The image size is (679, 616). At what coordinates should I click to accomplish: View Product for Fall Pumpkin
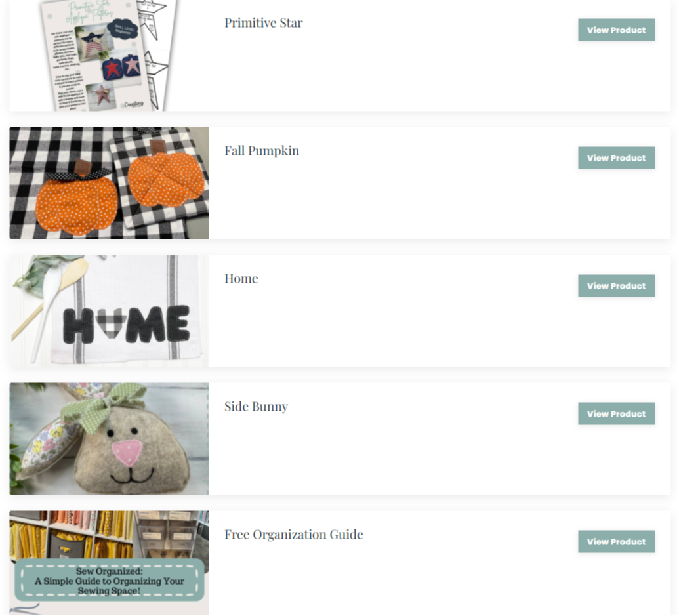616,158
